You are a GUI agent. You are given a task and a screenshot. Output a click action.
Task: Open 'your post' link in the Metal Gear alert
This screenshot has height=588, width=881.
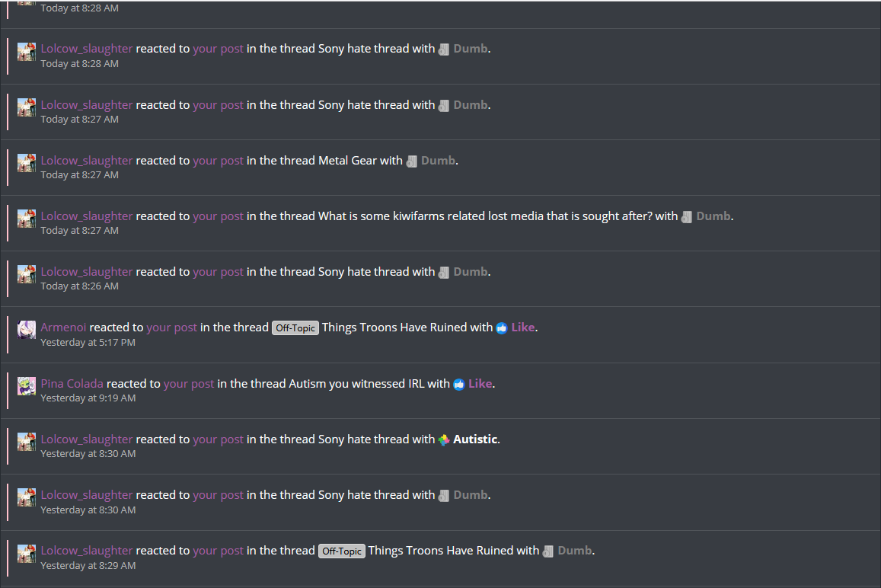tap(218, 161)
